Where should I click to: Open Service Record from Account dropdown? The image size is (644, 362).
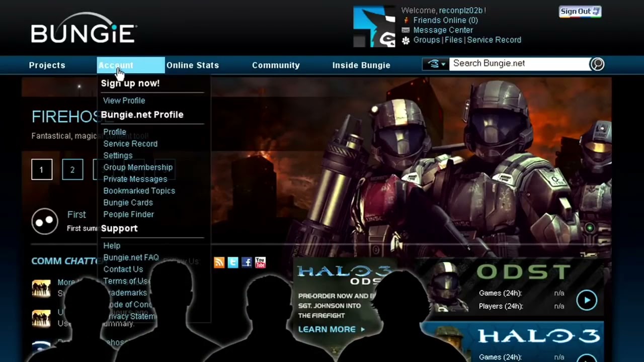click(130, 144)
